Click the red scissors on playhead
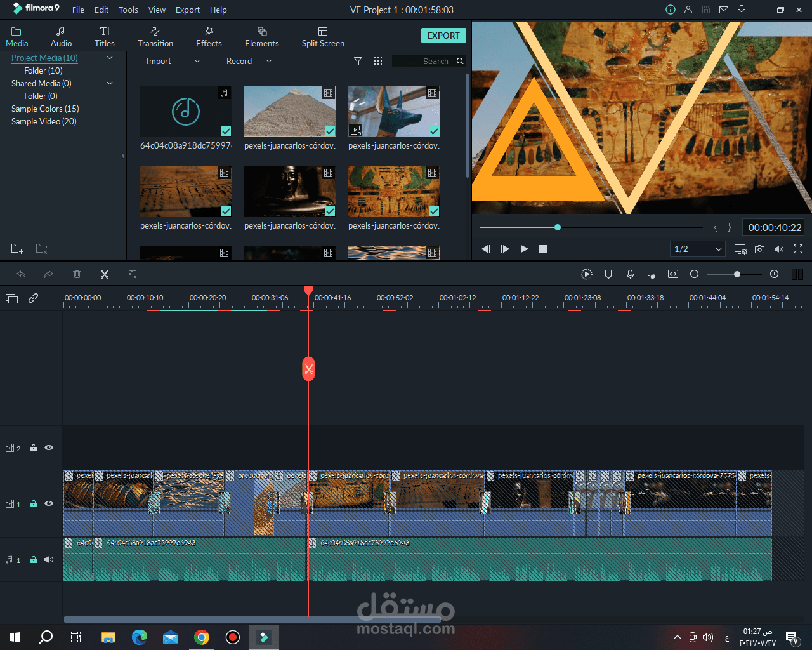 [308, 369]
